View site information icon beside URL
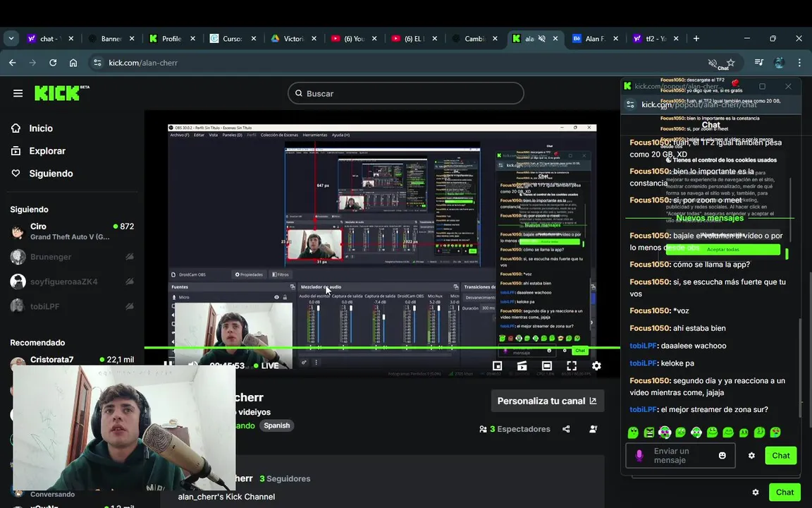Viewport: 812px width, 508px height. [x=97, y=63]
